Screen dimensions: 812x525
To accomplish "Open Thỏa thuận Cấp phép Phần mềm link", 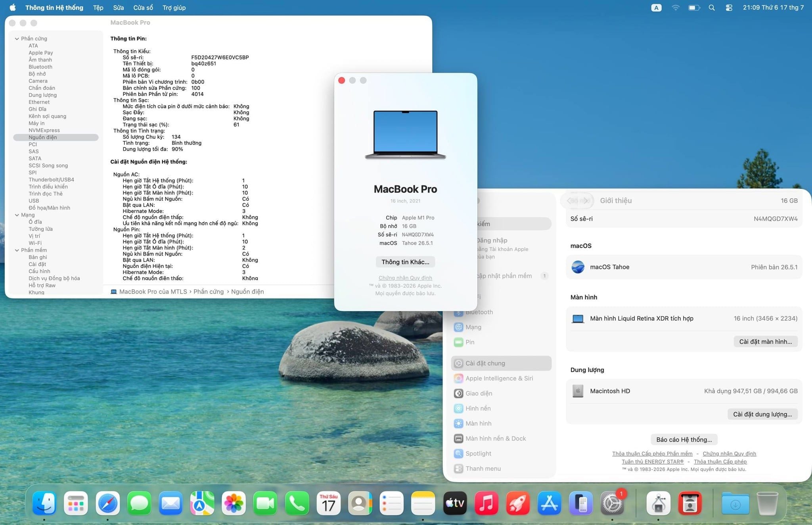I will click(x=652, y=454).
